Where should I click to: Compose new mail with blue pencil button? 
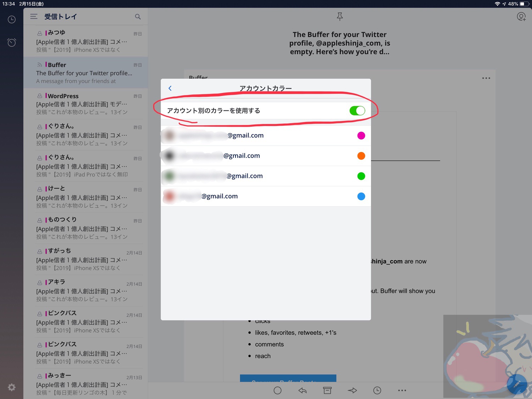click(517, 384)
